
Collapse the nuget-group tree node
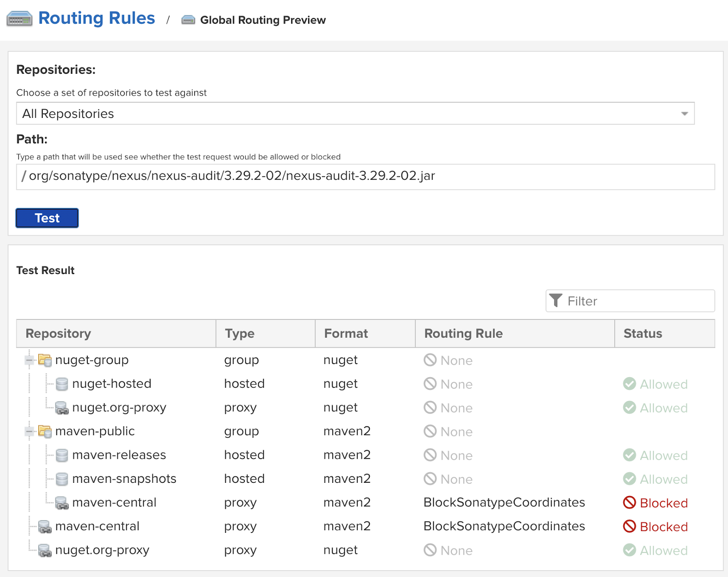coord(30,360)
